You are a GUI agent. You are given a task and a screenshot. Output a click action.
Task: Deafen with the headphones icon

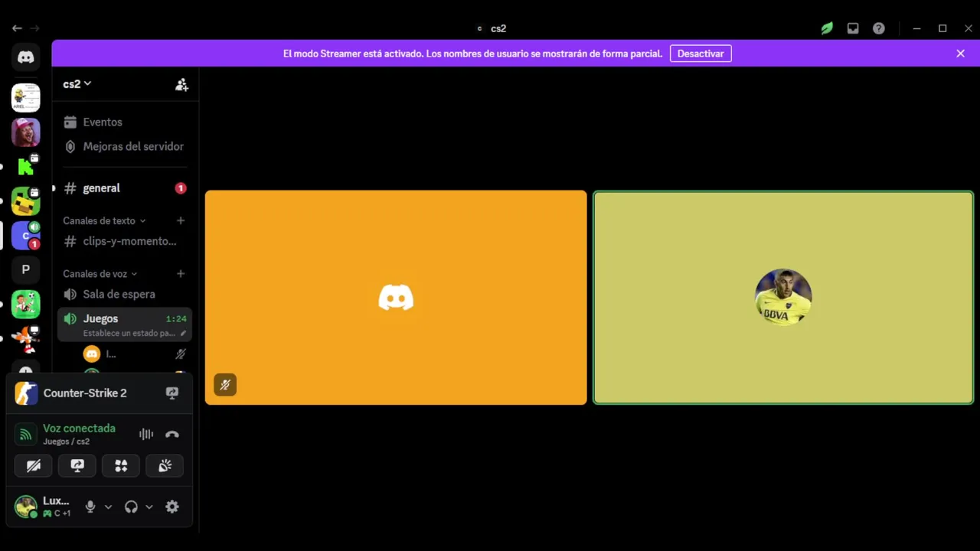131,507
